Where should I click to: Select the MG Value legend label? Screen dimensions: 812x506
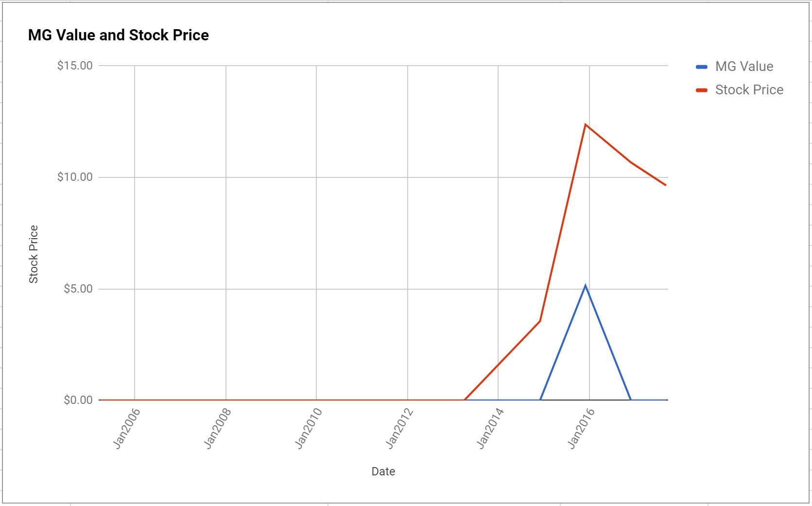point(744,67)
